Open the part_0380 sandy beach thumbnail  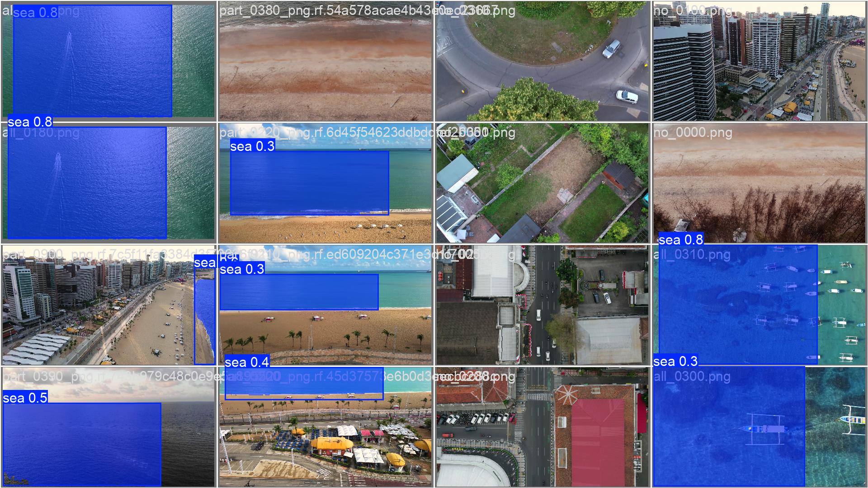pyautogui.click(x=325, y=61)
